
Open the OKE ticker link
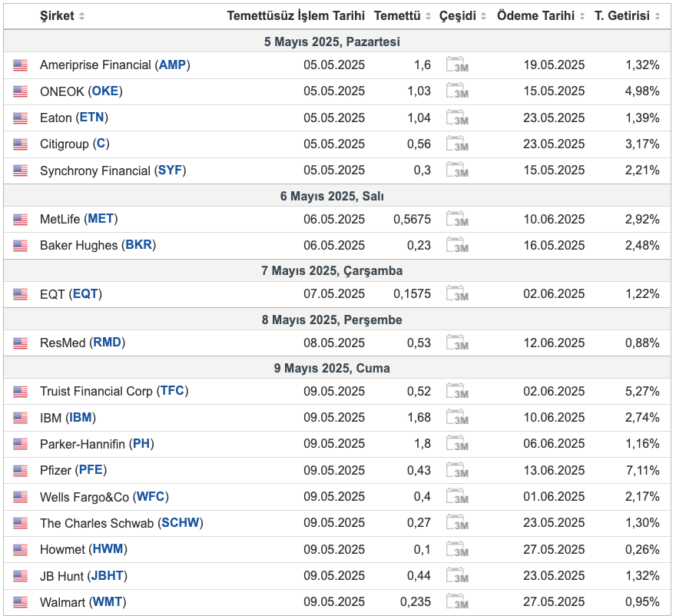[104, 91]
